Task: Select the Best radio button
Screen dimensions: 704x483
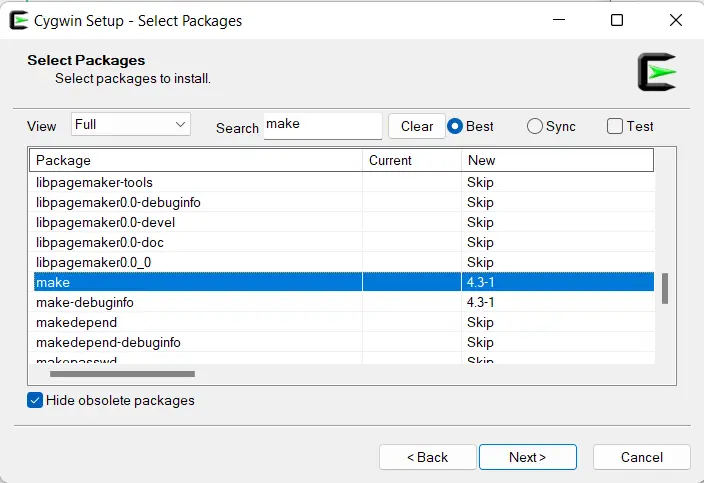Action: tap(455, 126)
